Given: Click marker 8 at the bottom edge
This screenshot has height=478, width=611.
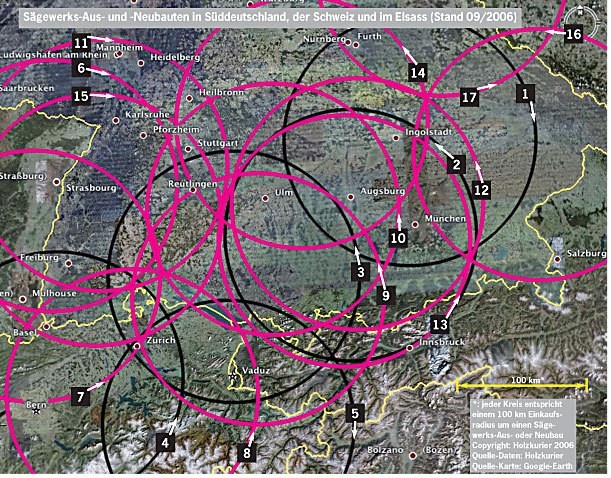Looking at the screenshot, I should tap(247, 453).
